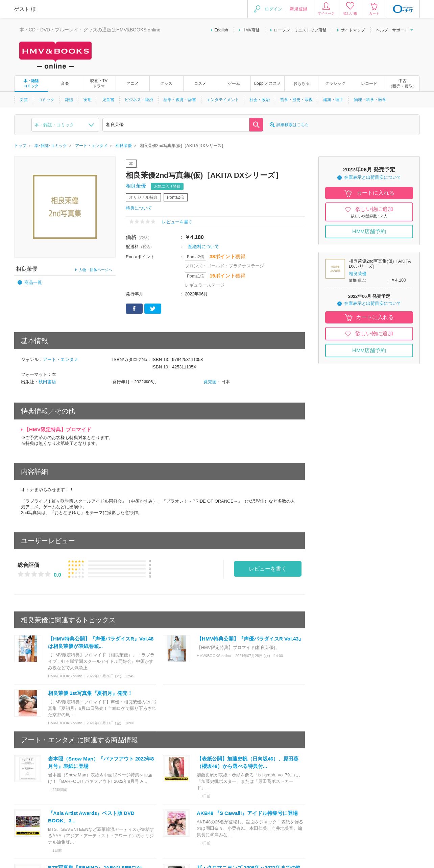Screen dimensions: 434x868
Task: Open the コミック subcategory link
Action: pos(46,100)
